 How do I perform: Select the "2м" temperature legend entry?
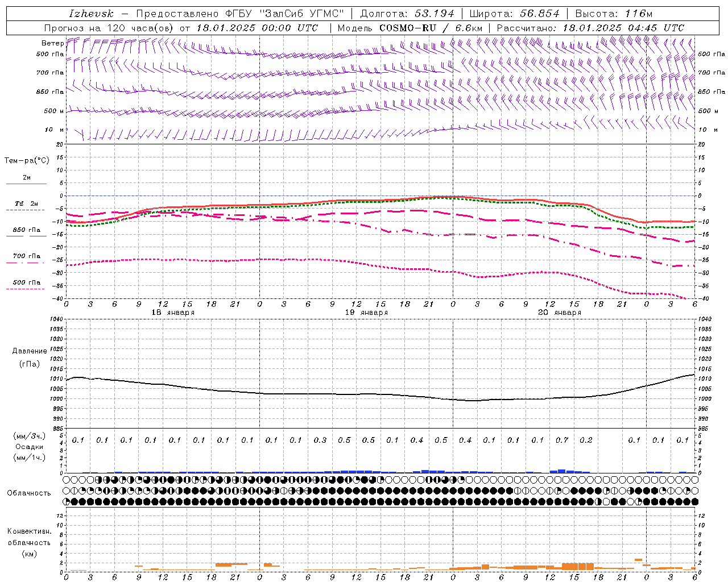pyautogui.click(x=27, y=177)
